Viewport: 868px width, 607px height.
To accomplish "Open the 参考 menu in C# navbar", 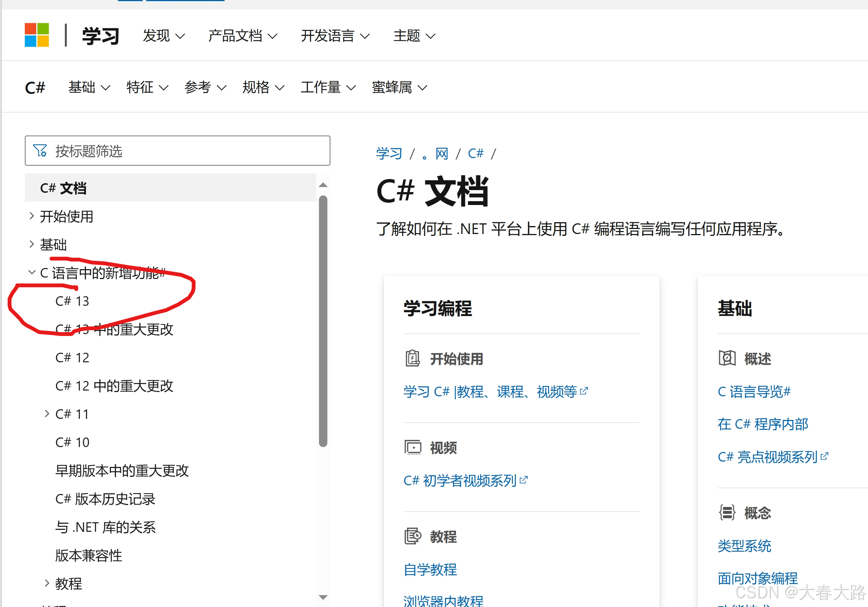I will pos(205,87).
